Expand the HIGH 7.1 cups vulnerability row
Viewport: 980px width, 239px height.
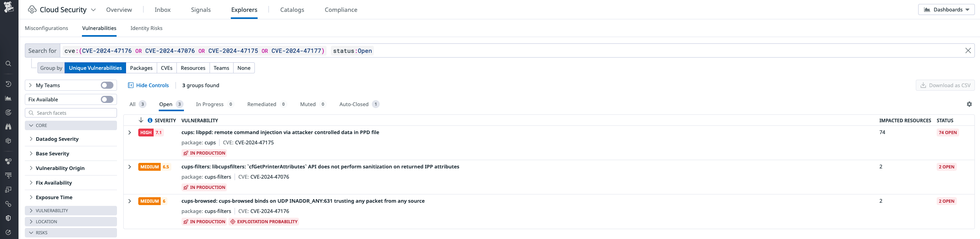(x=130, y=133)
